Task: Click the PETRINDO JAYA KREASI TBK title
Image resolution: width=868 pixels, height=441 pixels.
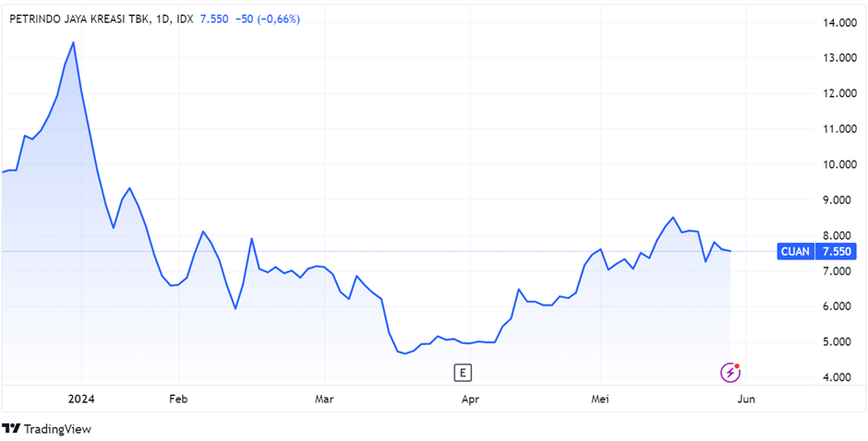Action: [79, 19]
